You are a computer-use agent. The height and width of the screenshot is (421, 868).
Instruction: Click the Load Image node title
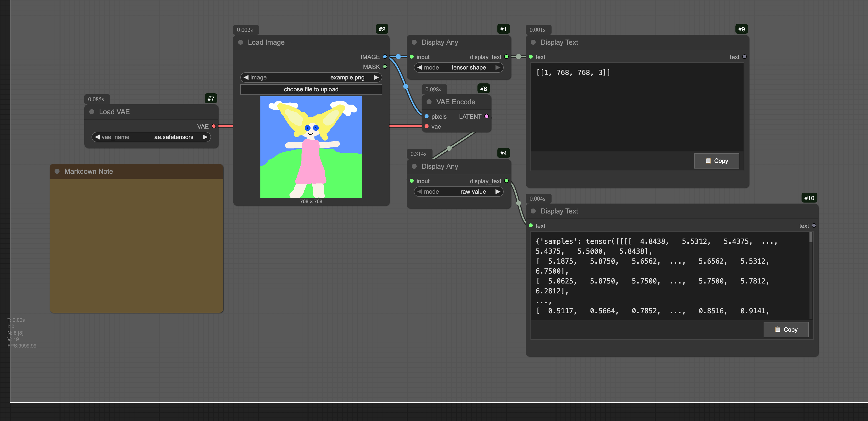pos(266,42)
